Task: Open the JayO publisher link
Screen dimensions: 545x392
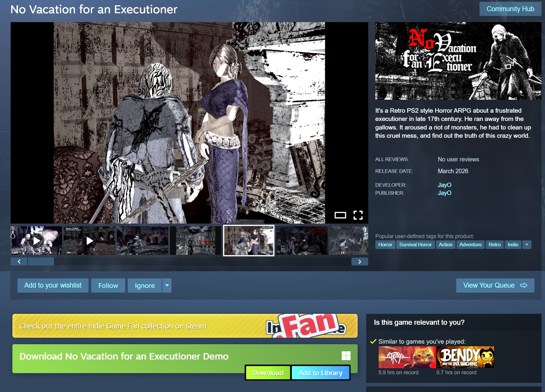Action: point(444,193)
